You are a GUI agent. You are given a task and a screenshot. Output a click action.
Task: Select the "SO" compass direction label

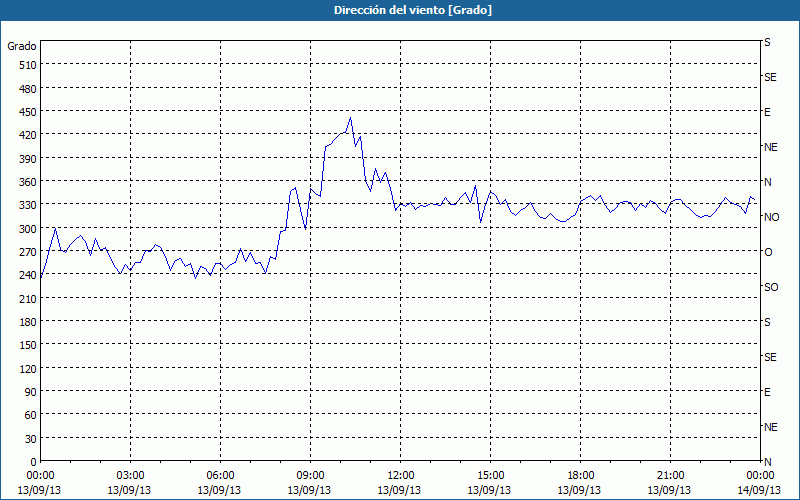771,287
